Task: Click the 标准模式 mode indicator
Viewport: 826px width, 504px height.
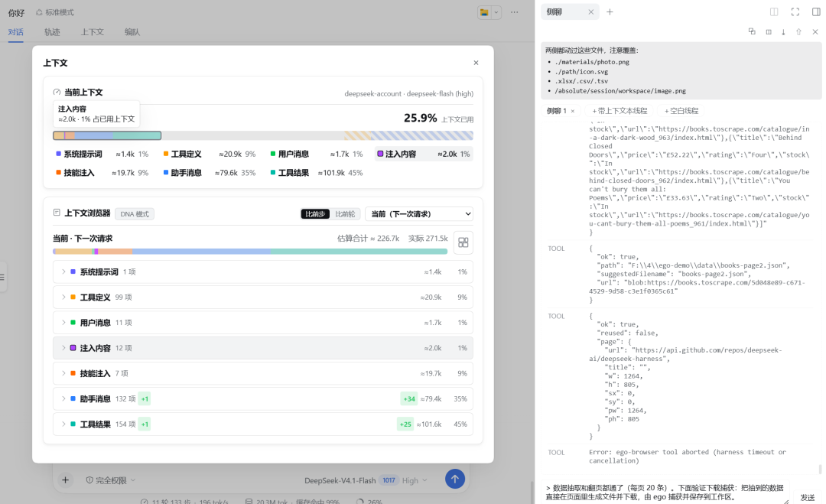Action: point(55,12)
